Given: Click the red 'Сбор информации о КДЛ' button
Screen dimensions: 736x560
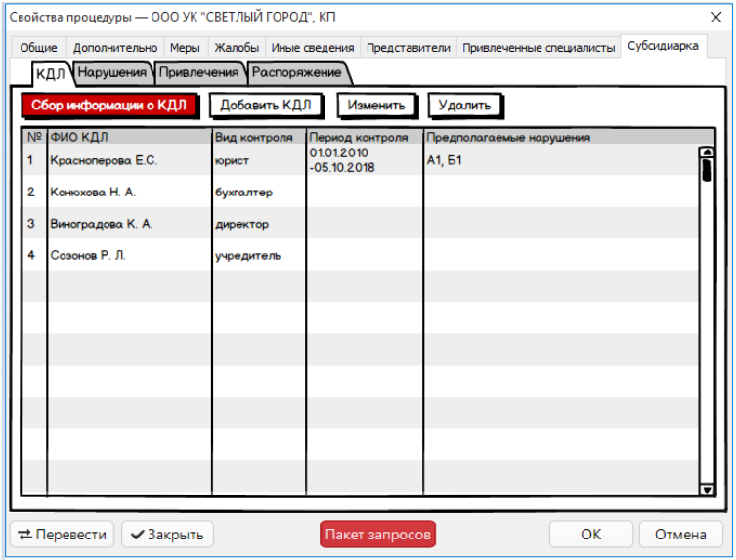Looking at the screenshot, I should tap(109, 105).
